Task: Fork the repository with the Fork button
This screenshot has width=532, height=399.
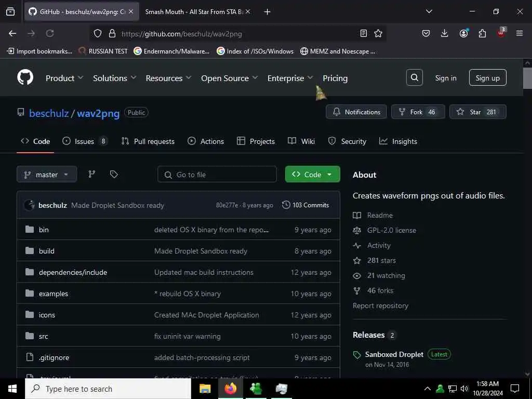Action: coord(418,112)
